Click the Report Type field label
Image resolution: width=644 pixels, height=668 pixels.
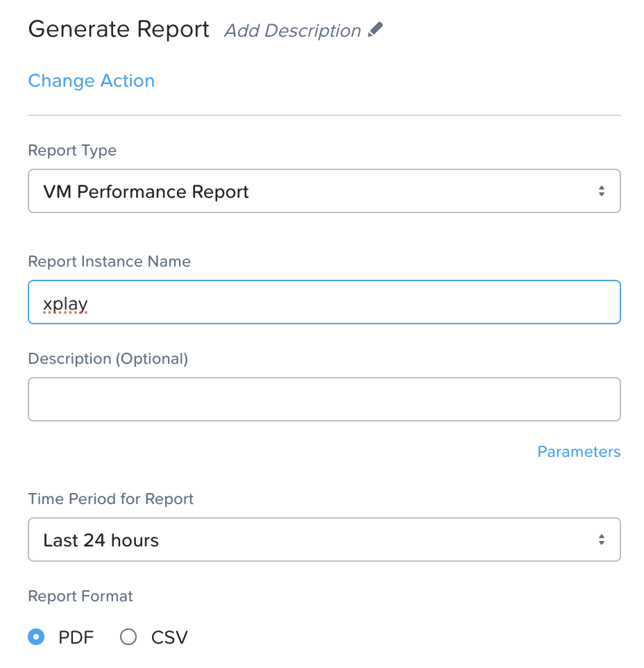[x=72, y=151]
